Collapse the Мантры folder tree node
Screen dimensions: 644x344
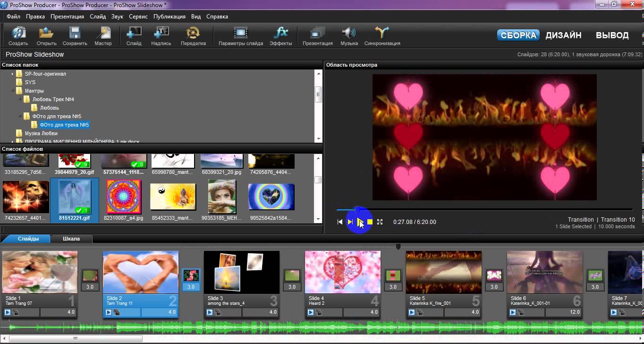[x=13, y=91]
